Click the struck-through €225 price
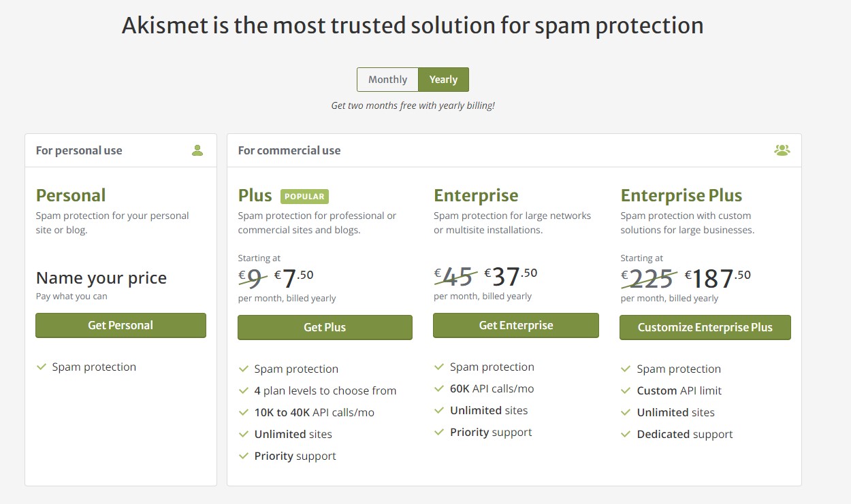The image size is (851, 504). point(648,278)
